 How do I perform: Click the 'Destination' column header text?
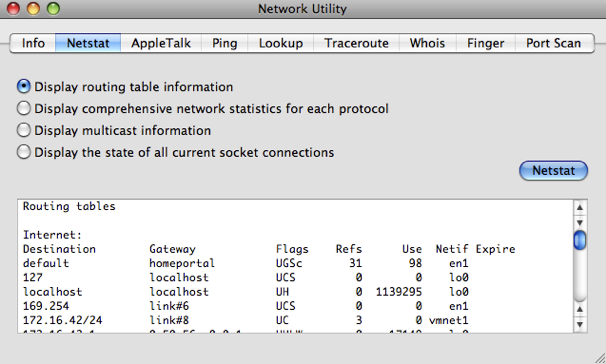click(59, 249)
